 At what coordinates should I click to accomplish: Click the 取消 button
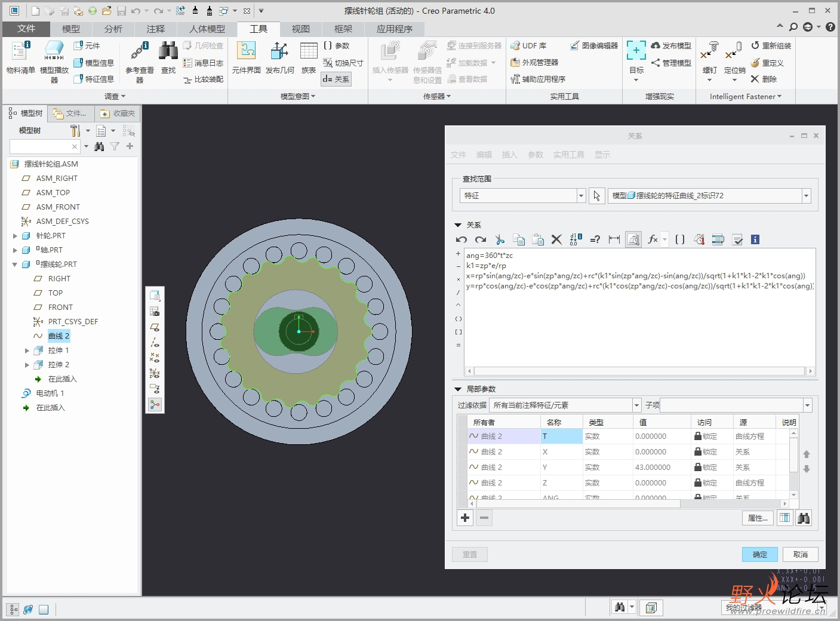[x=801, y=554]
